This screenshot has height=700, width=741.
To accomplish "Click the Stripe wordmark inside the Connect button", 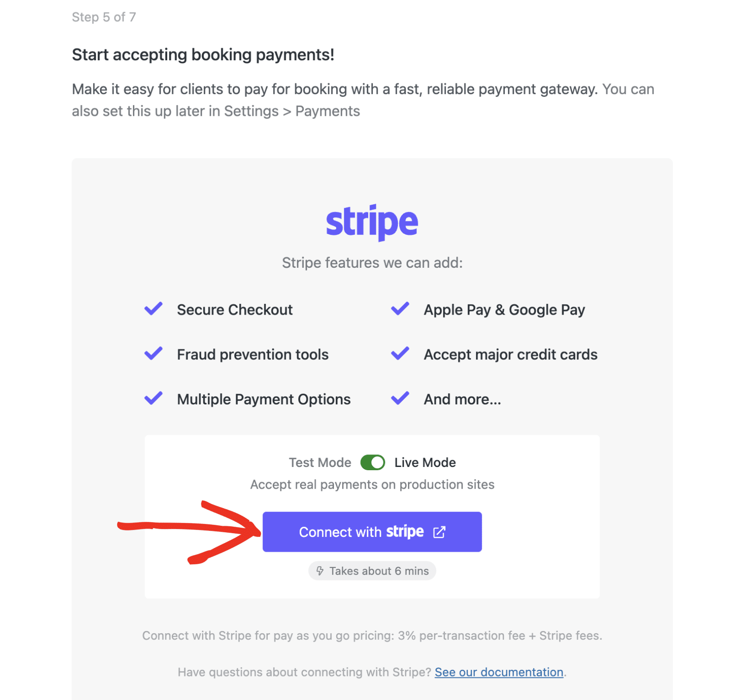I will coord(405,531).
